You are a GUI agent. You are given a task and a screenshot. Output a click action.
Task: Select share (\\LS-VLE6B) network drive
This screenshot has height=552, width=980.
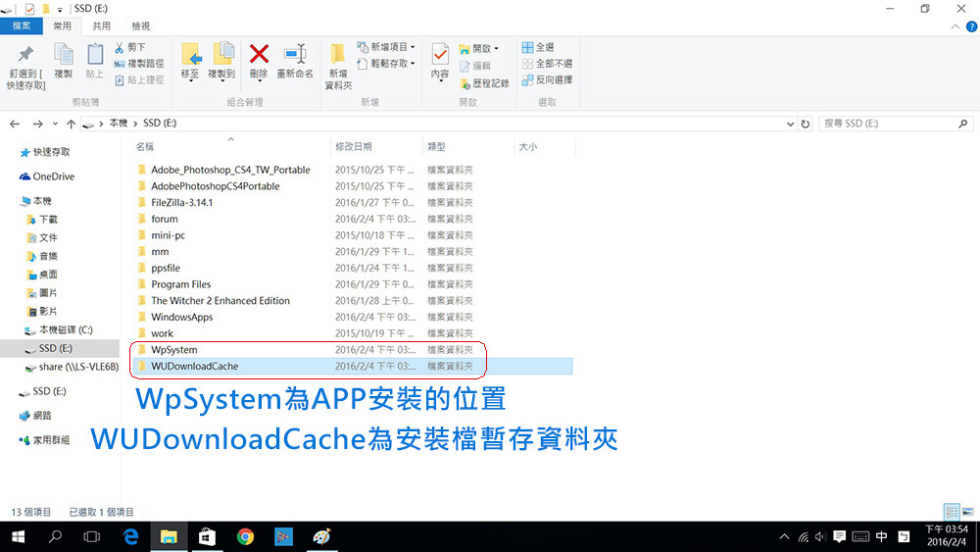coord(72,367)
